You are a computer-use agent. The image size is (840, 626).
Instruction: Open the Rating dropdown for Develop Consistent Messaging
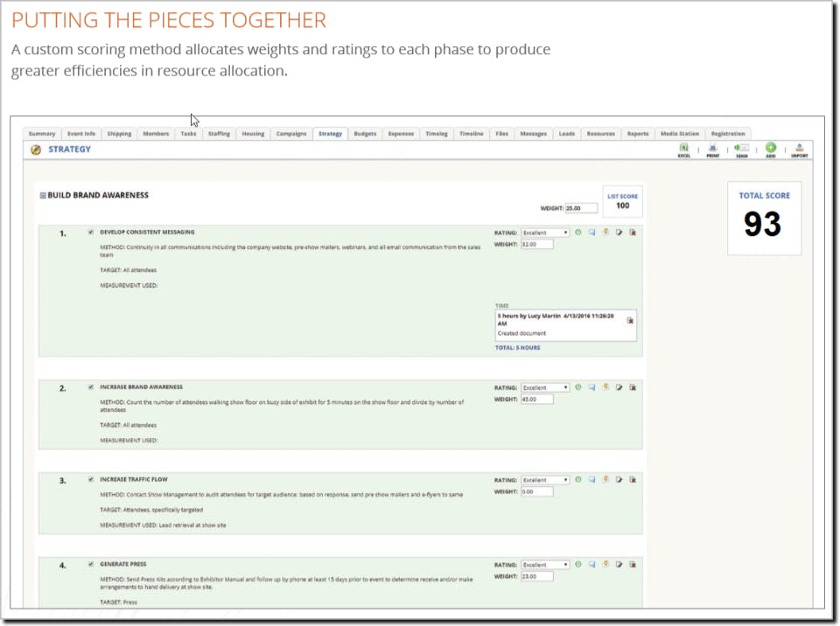[x=545, y=233]
